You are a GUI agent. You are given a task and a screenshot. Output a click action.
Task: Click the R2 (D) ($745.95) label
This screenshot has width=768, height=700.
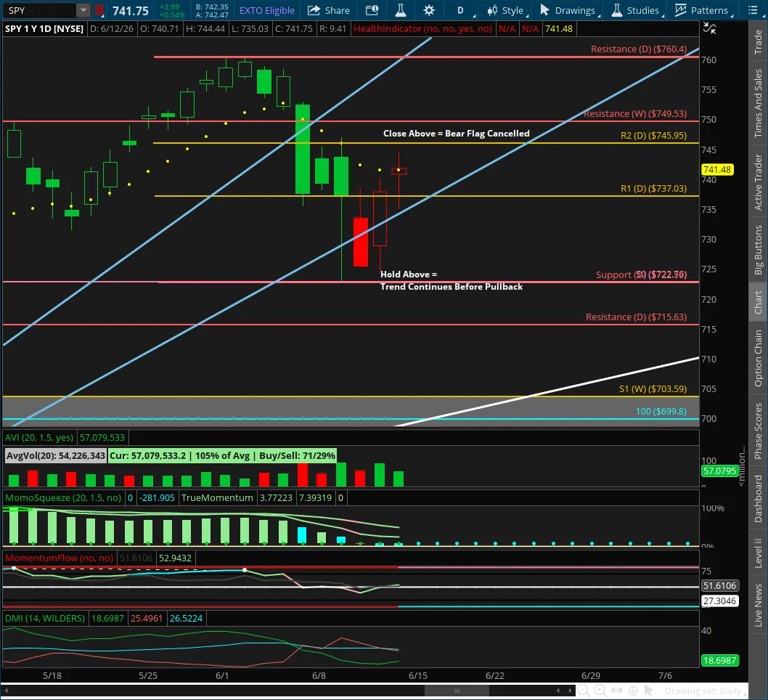click(x=653, y=135)
